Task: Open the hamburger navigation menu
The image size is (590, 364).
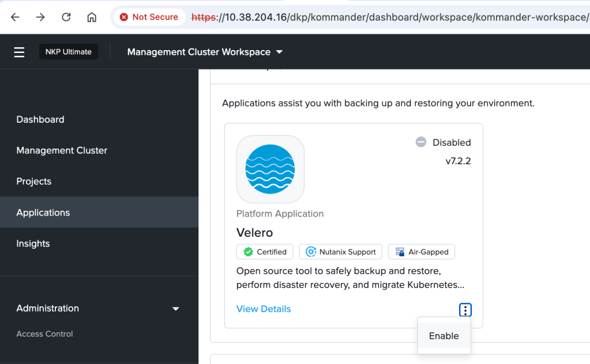Action: click(19, 52)
